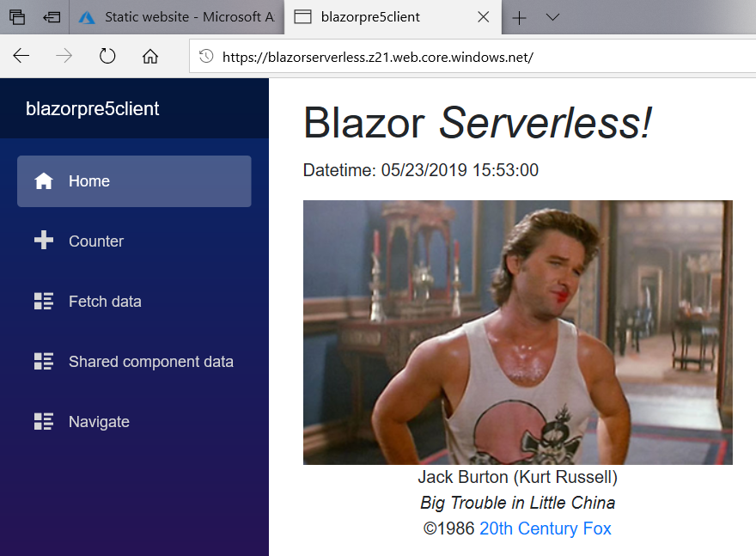Viewport: 756px width, 556px height.
Task: Open the Fetch data page
Action: coord(134,302)
